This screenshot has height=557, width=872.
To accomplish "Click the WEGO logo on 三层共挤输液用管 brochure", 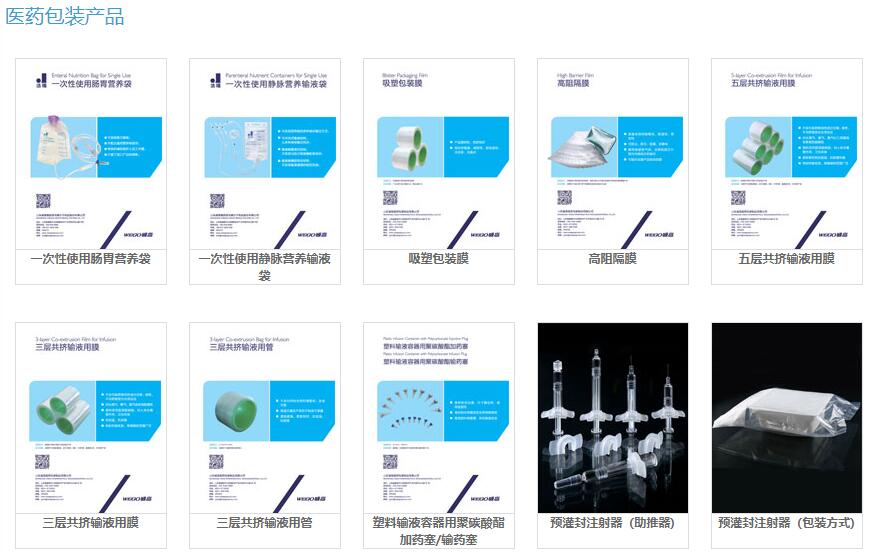I will 311,499.
